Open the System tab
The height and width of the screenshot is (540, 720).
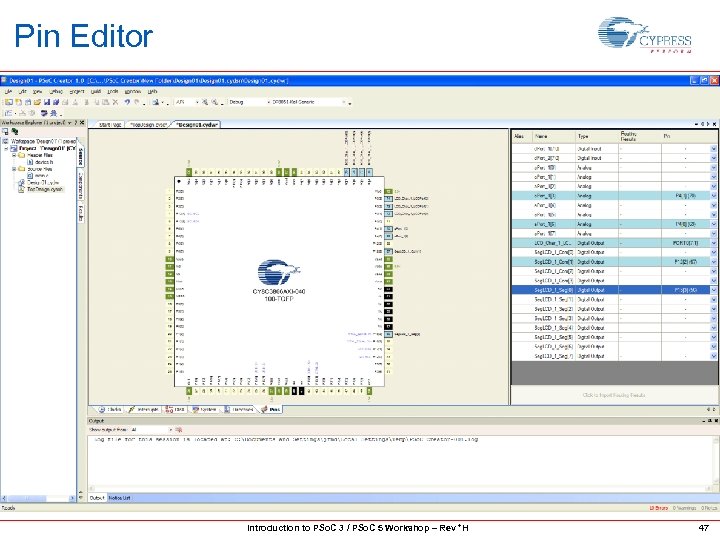[205, 410]
